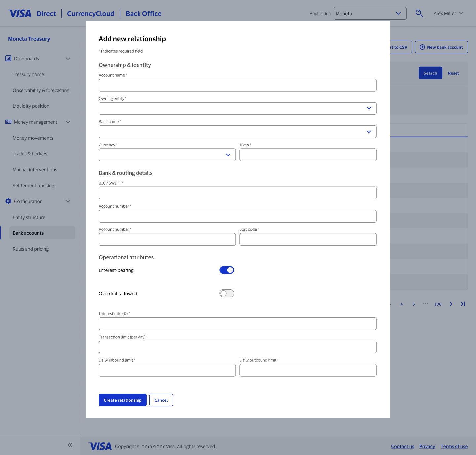Click the Interest rate (%) input field
This screenshot has height=455, width=476.
(x=237, y=324)
